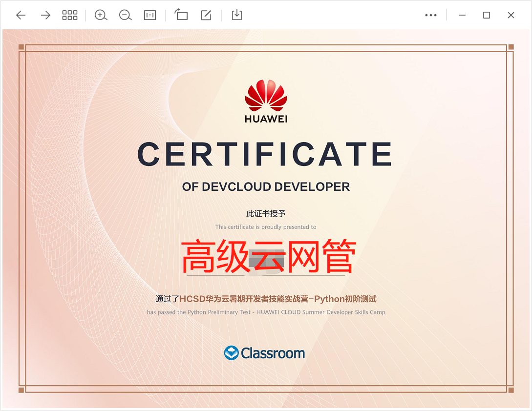The width and height of the screenshot is (532, 411).
Task: Click 'OF DEVCLOUD DEVELOPER' subtitle
Action: (x=266, y=187)
